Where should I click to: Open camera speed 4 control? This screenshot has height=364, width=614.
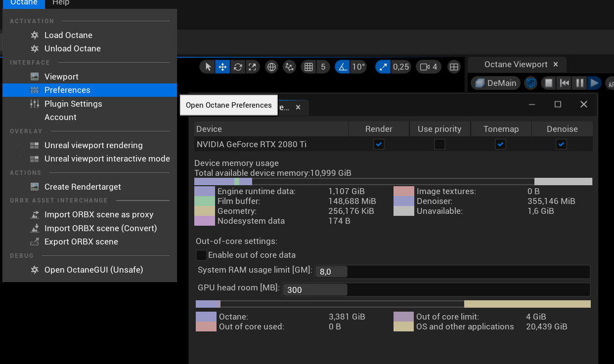429,67
